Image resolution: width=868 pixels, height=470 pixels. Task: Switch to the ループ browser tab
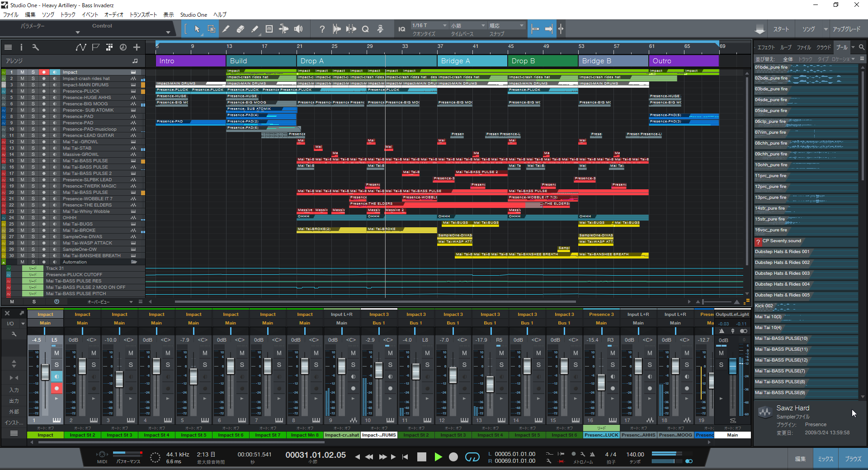(786, 47)
